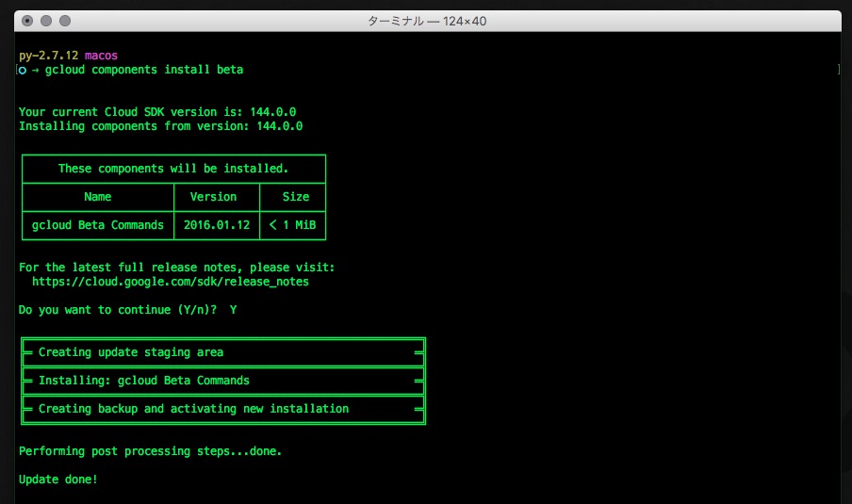Open the cloud.google.com/sdk/release_notes URL
852x504 pixels.
(171, 282)
